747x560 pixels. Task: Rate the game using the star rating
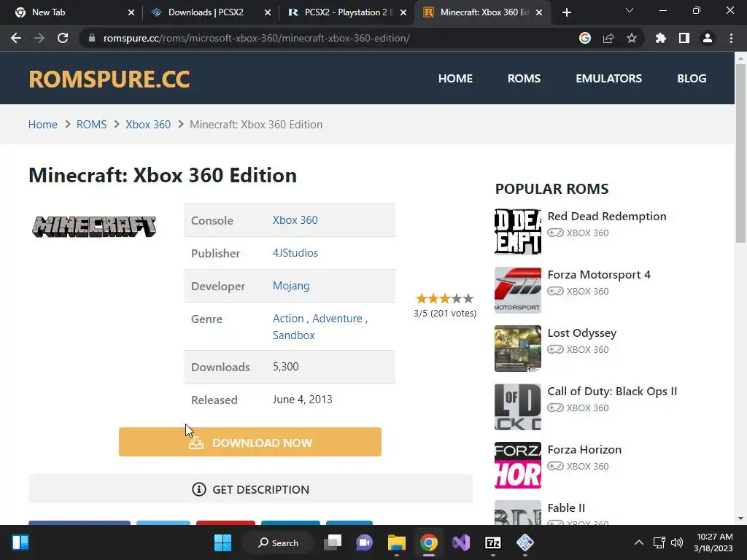444,298
